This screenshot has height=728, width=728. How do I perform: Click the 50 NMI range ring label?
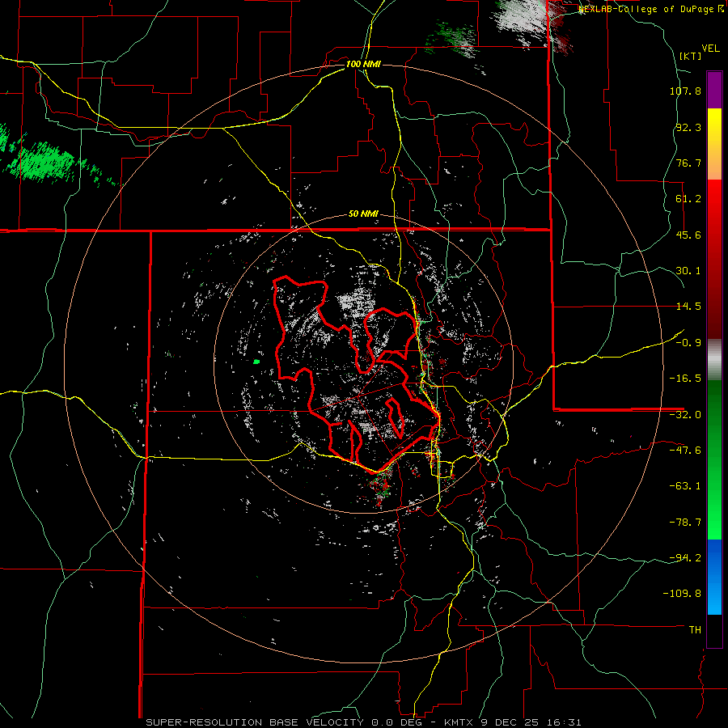(x=363, y=214)
